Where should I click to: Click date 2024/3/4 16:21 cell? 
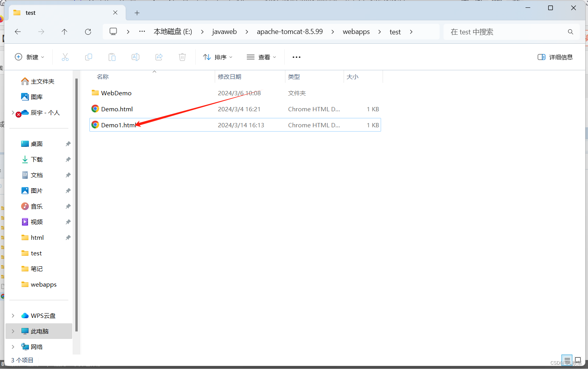[x=239, y=109]
